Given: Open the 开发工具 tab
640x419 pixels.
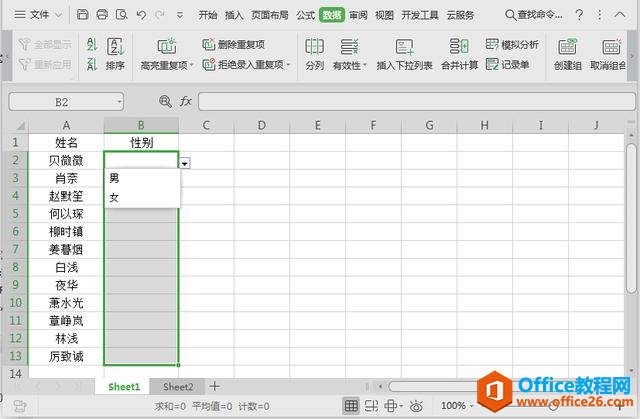Looking at the screenshot, I should click(x=420, y=15).
